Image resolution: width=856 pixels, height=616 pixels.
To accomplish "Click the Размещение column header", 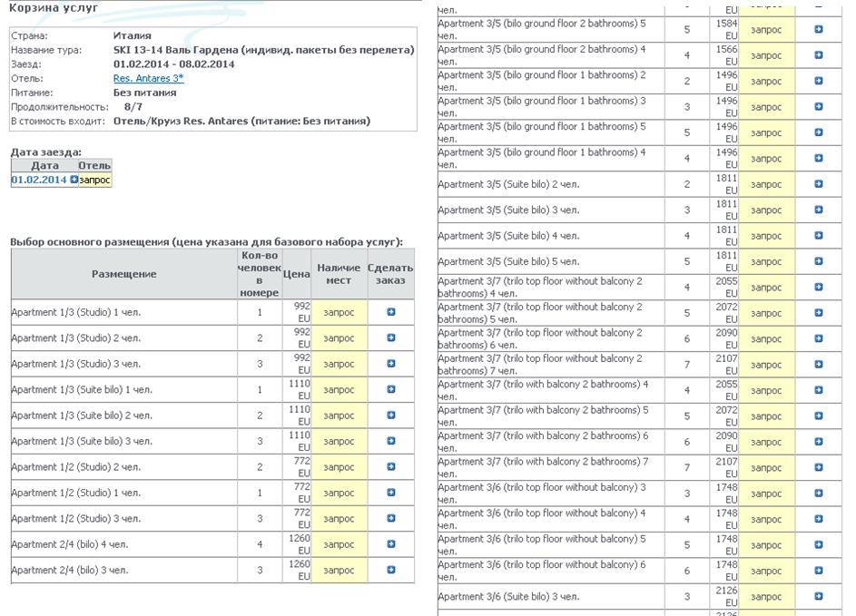I will (x=124, y=274).
